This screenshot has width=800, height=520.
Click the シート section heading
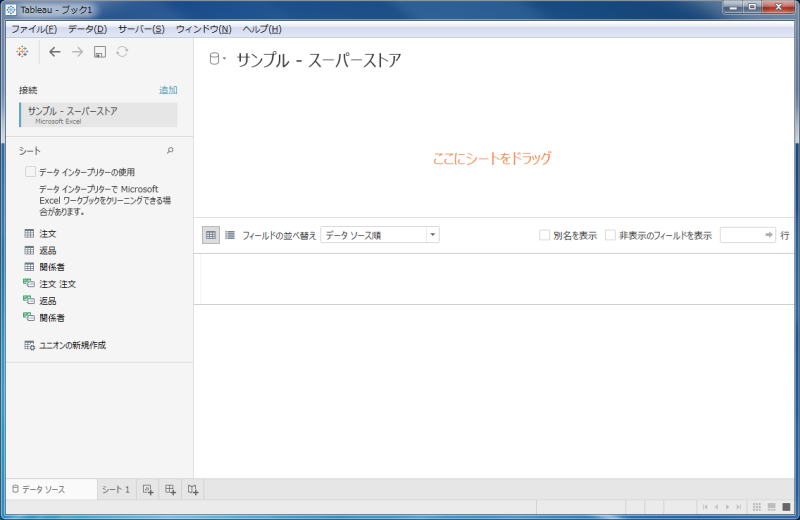tap(30, 151)
